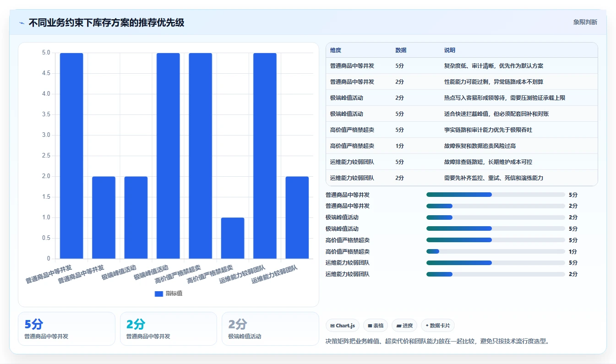Click the 运维能力较弱团队 bar with value 2
This screenshot has width=616, height=364.
click(x=297, y=217)
